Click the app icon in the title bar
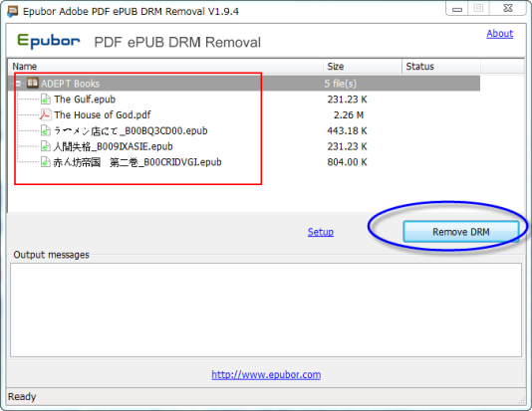Screen dimensions: 532x411 pos(12,12)
